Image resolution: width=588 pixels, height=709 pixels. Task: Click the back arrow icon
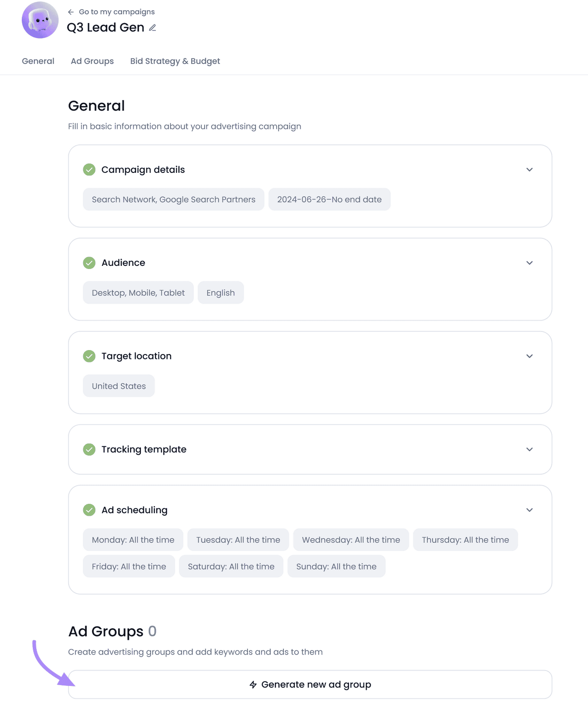[71, 12]
